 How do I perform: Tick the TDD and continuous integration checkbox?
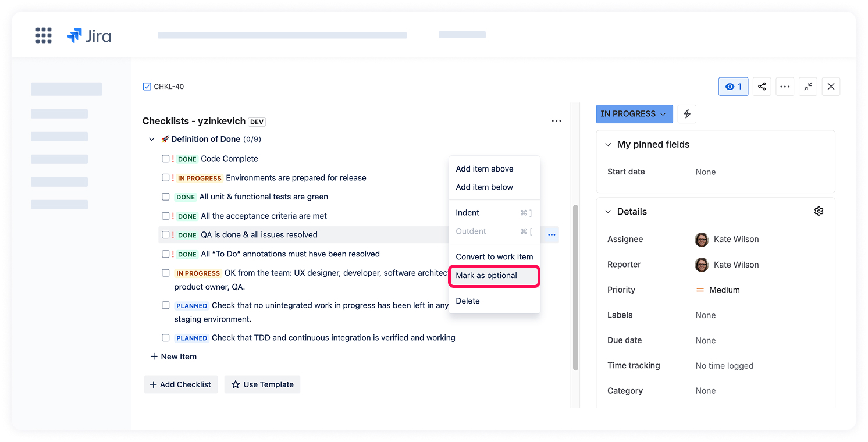[x=166, y=338]
